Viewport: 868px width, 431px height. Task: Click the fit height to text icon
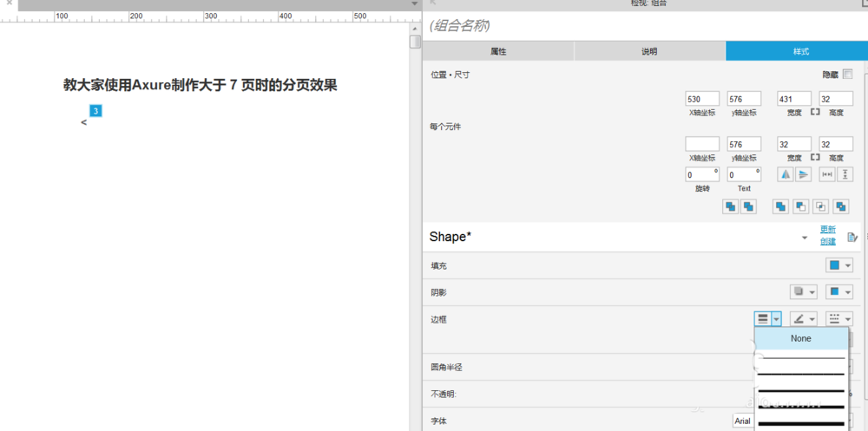[845, 175]
